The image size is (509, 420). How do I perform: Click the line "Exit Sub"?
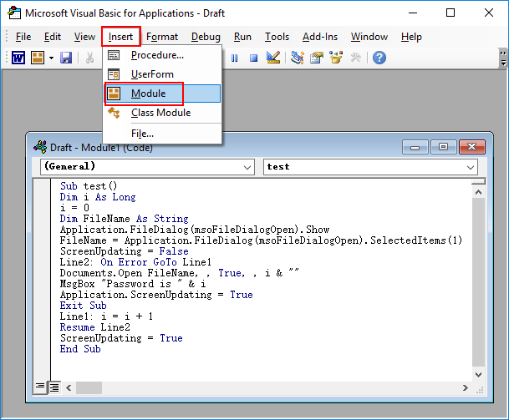tap(83, 306)
